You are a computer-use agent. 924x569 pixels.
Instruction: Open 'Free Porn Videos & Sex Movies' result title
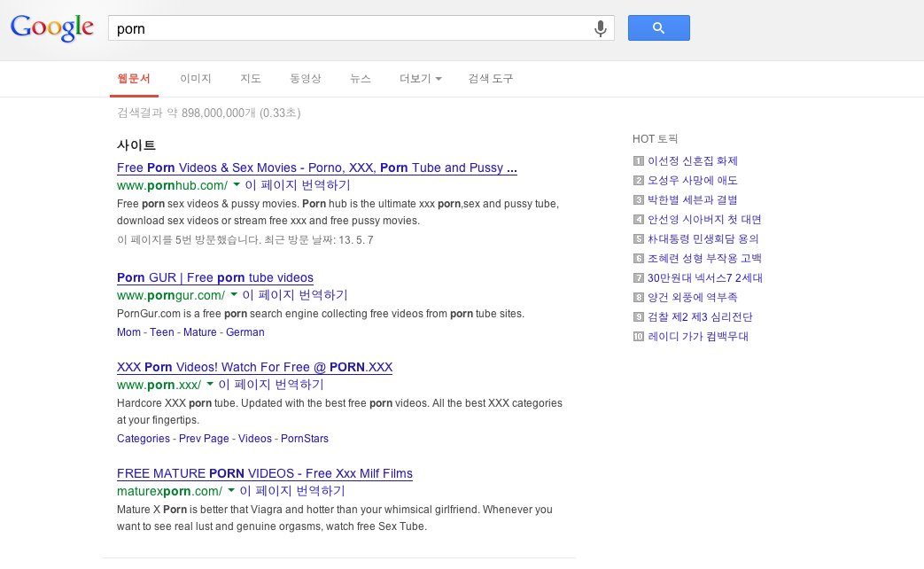[317, 168]
